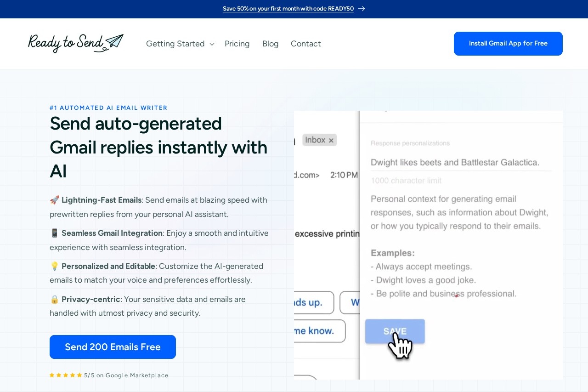Click the Response personalizations text field
The width and height of the screenshot is (588, 392).
click(461, 162)
